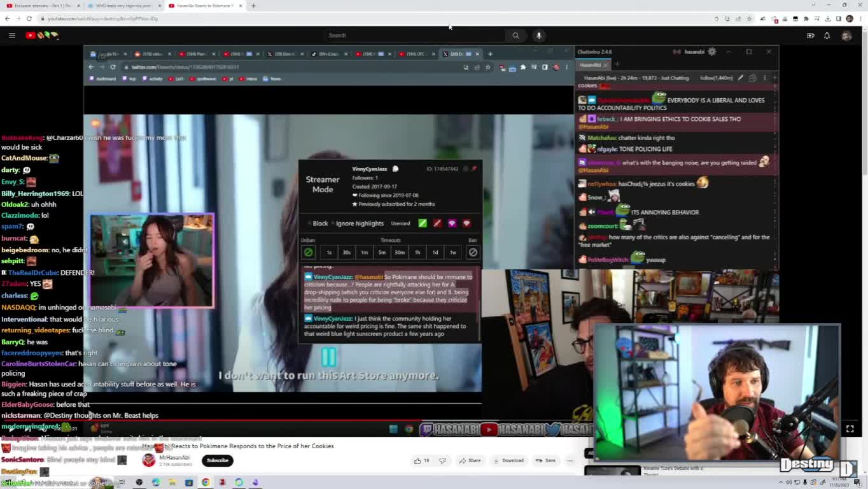Image resolution: width=868 pixels, height=489 pixels.
Task: Subscribe to the MrHasanAbi channel
Action: [218, 460]
